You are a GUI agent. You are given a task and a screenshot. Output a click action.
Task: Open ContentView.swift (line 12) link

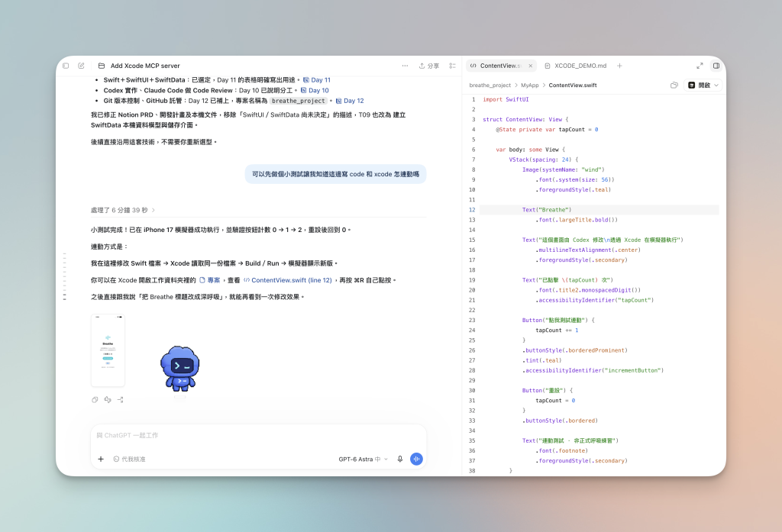click(x=288, y=280)
